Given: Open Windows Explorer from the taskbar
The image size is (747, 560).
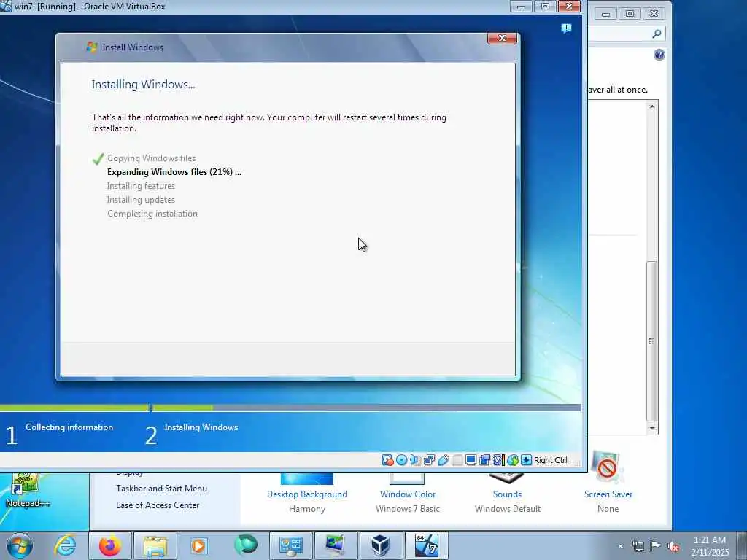Looking at the screenshot, I should point(155,545).
